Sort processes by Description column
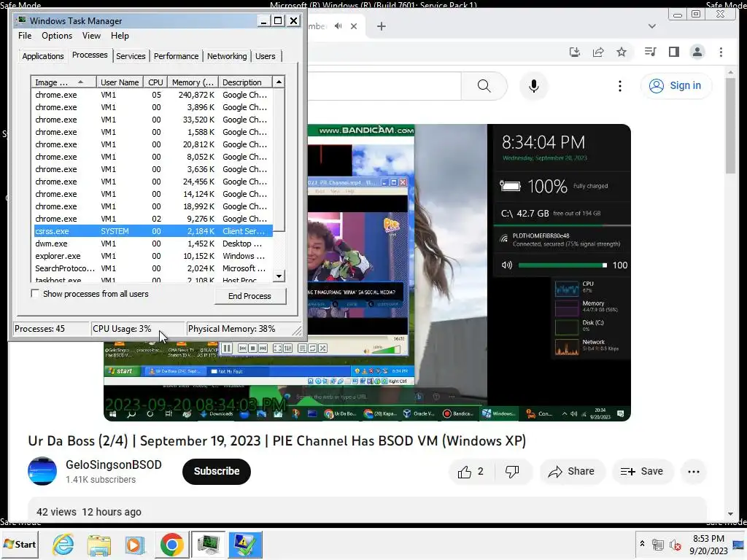This screenshot has width=747, height=560. click(x=245, y=82)
